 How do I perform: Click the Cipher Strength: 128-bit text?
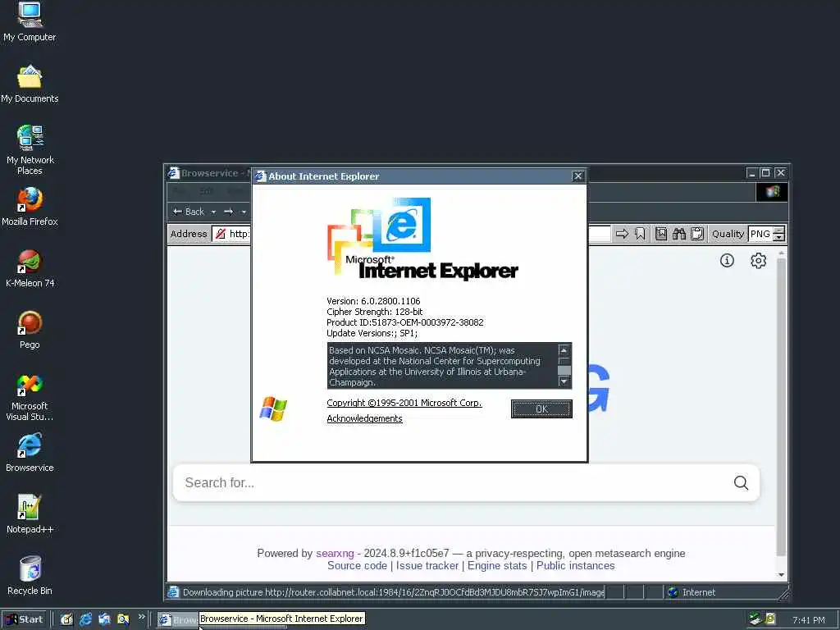point(374,312)
